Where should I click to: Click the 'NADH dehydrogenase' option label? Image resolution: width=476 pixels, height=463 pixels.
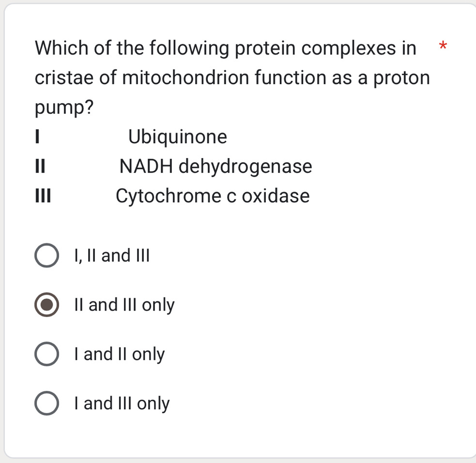[x=216, y=166]
